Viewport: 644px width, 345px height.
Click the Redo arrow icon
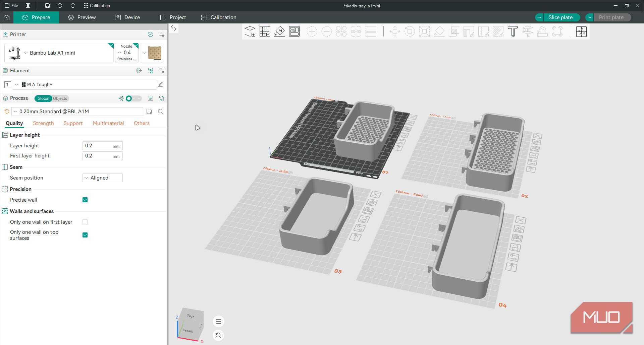(x=73, y=6)
